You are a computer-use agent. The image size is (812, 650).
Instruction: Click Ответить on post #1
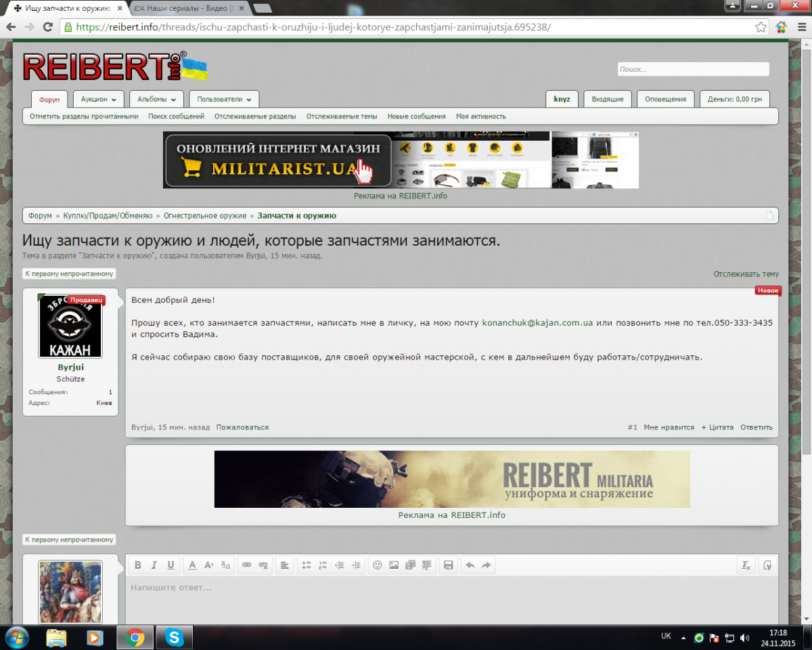click(x=757, y=427)
